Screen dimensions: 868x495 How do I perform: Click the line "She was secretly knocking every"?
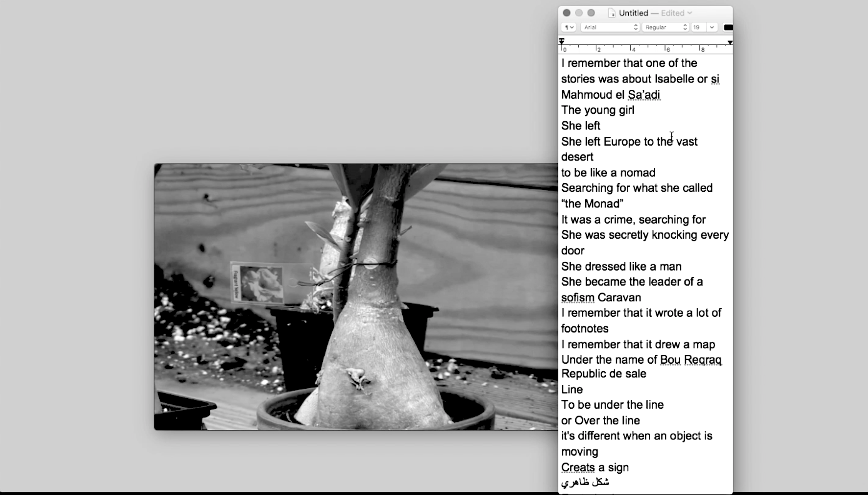645,235
